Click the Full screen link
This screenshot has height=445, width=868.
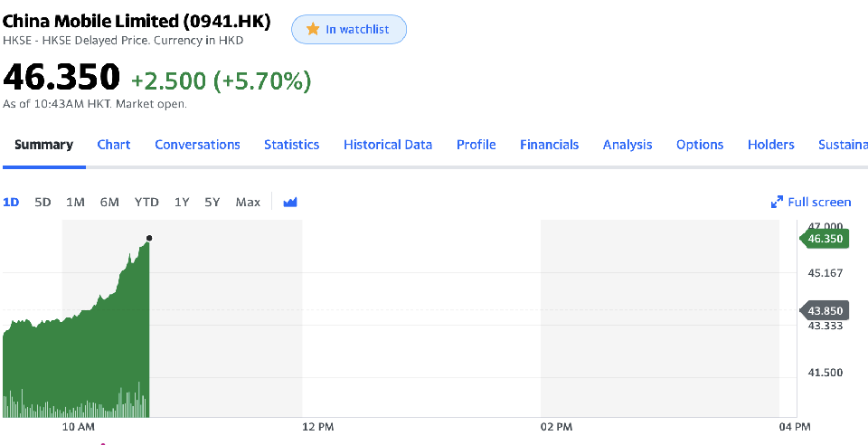point(819,203)
